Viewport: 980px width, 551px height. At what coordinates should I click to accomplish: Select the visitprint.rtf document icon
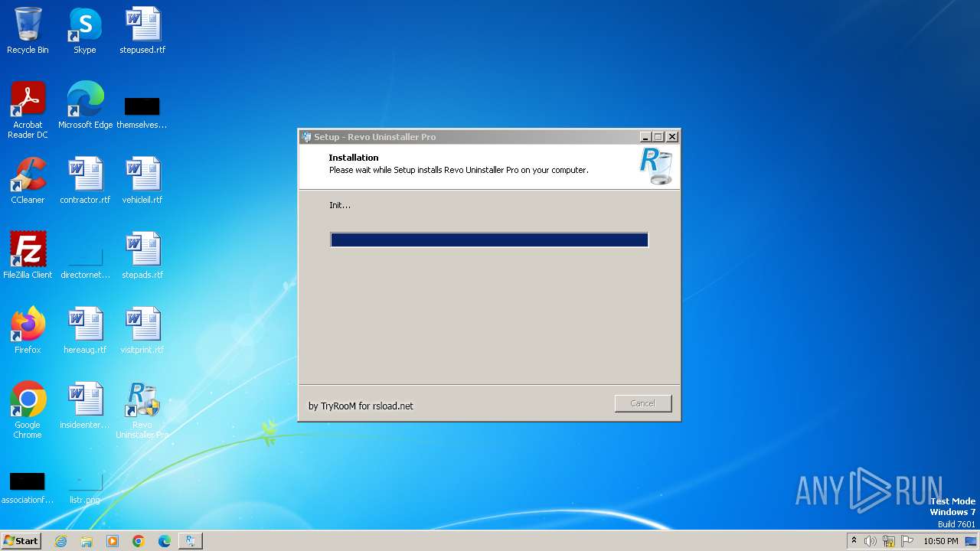click(x=142, y=331)
